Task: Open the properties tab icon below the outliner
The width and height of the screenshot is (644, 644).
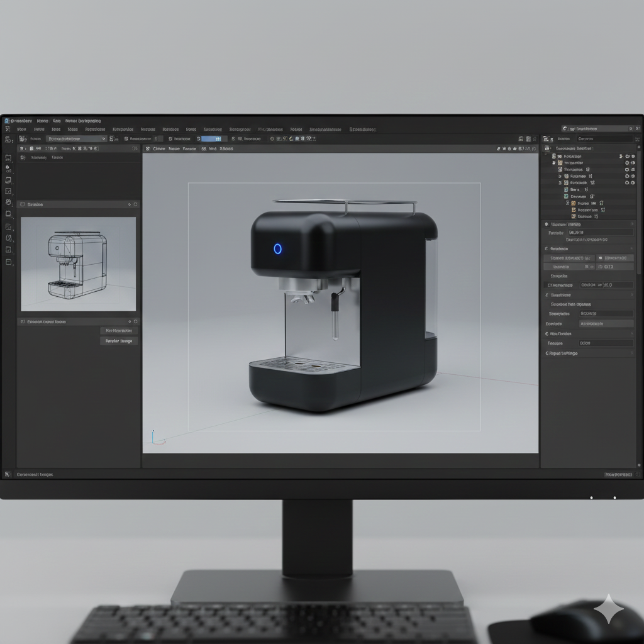Action: (x=546, y=224)
